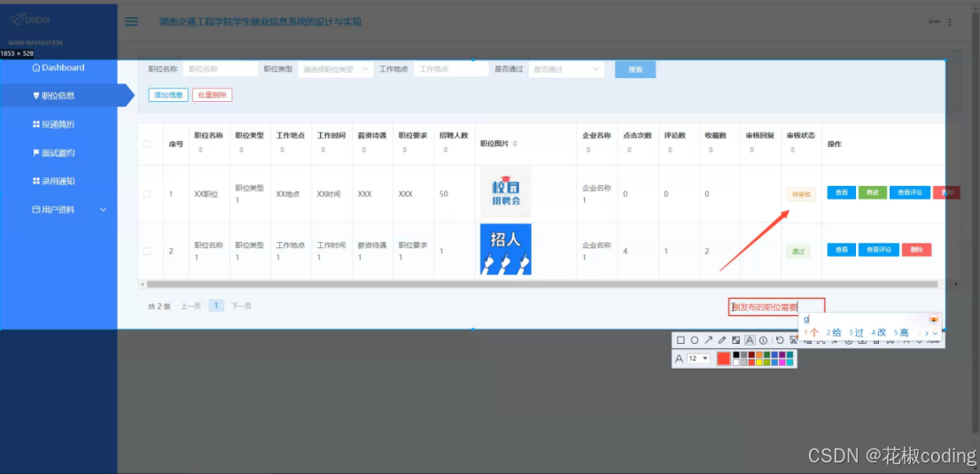Pick the magenta color swatch

(782, 362)
